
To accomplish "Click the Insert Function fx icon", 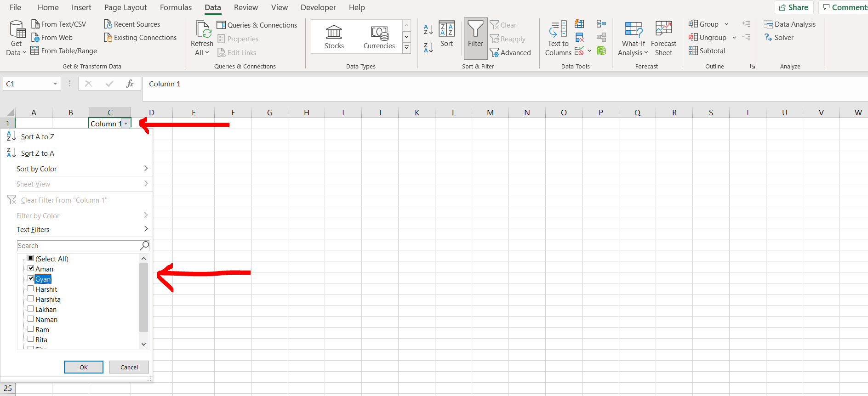I will [x=130, y=84].
